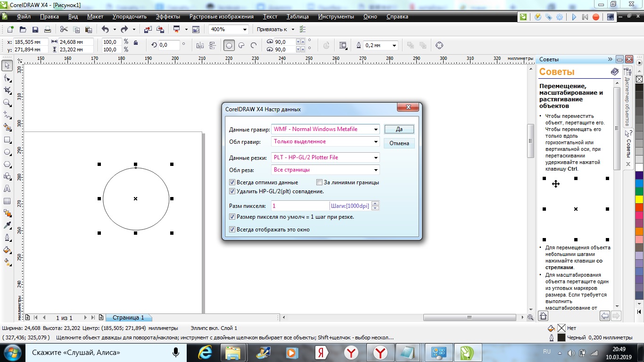Expand the redo history dropdown arrow
Image resolution: width=644 pixels, height=362 pixels.
(134, 29)
